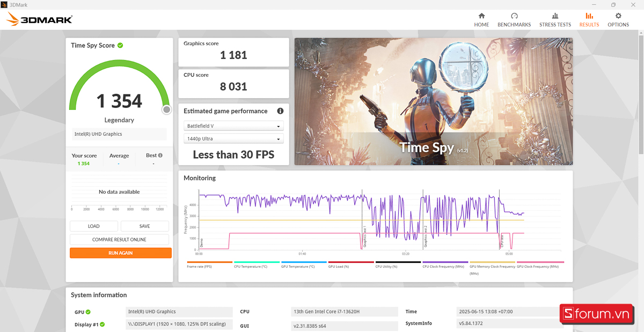Viewport: 644px width, 332px height.
Task: Click Intel(R) UHD Graphics field under Legendary
Action: tap(119, 134)
